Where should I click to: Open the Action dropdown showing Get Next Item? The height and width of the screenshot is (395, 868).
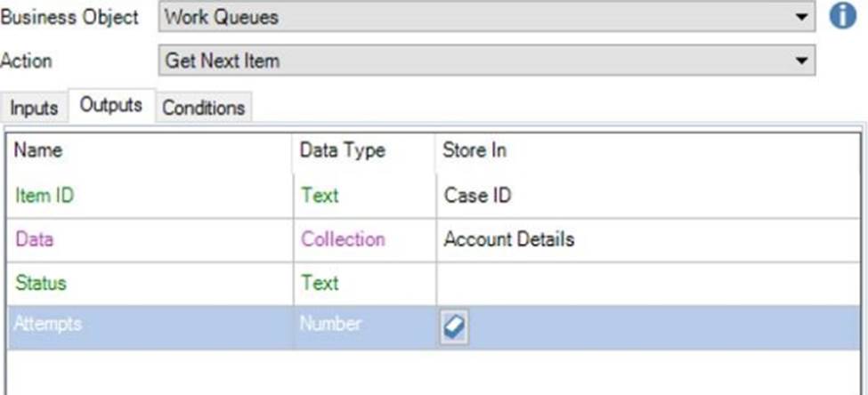tap(487, 60)
